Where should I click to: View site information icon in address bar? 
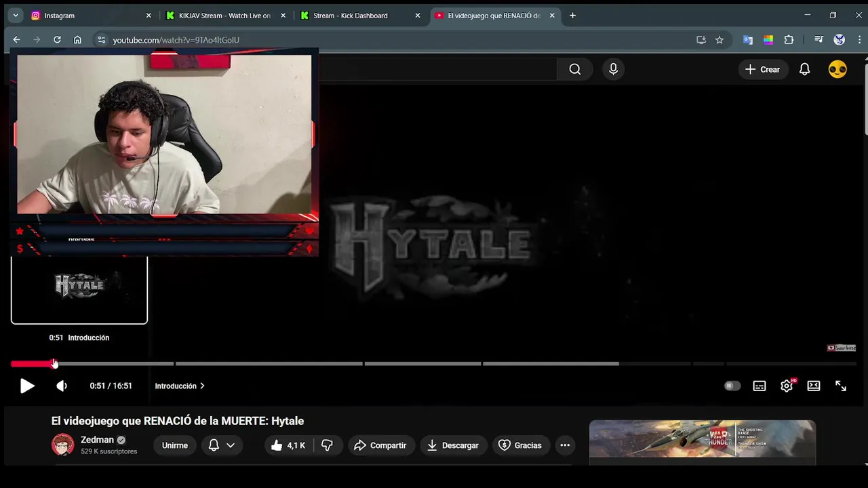coord(101,40)
